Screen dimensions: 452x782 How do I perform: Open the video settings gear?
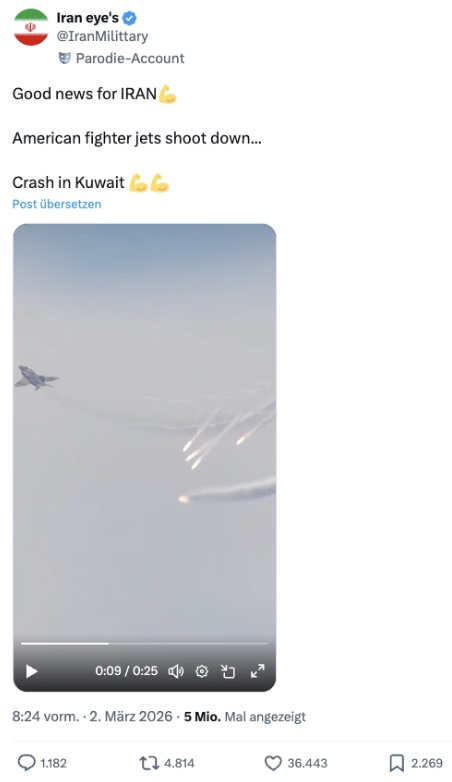pos(202,671)
